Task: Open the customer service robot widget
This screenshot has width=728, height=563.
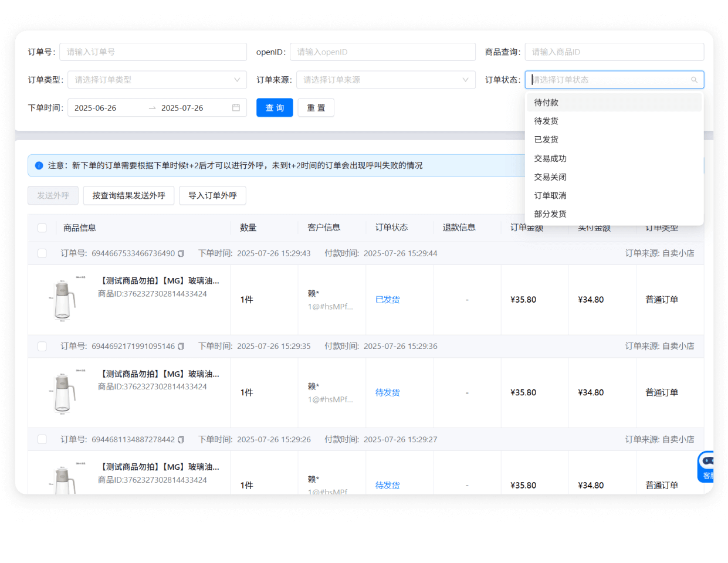Action: tap(706, 466)
